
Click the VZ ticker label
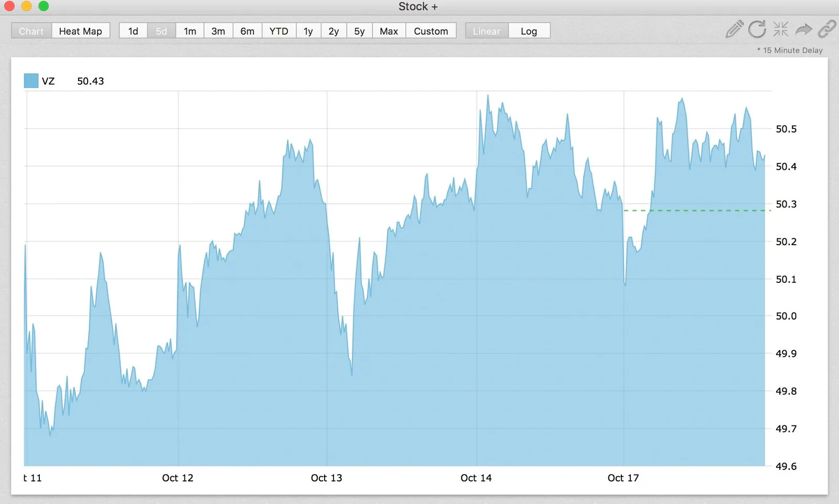tap(48, 81)
